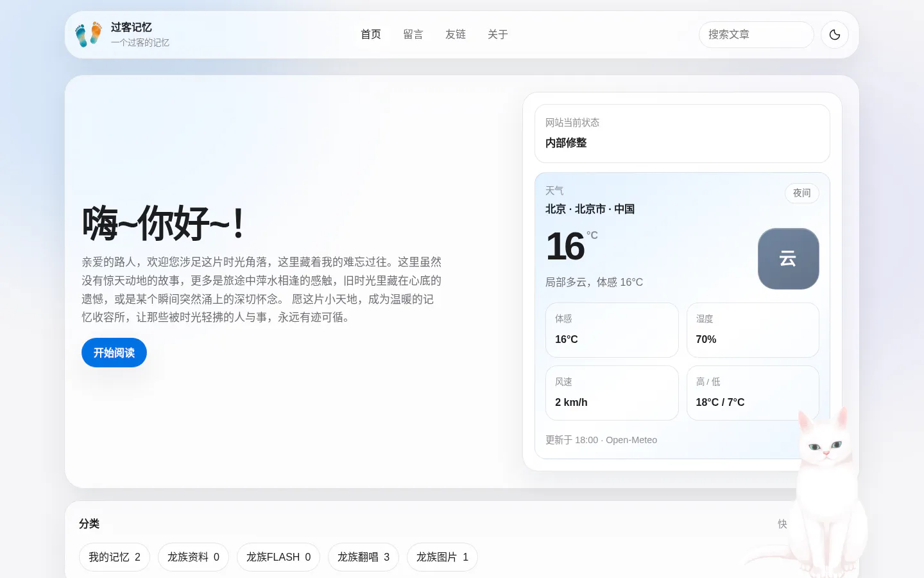The width and height of the screenshot is (924, 578).
Task: Open the 龙族资料 category
Action: [x=193, y=557]
